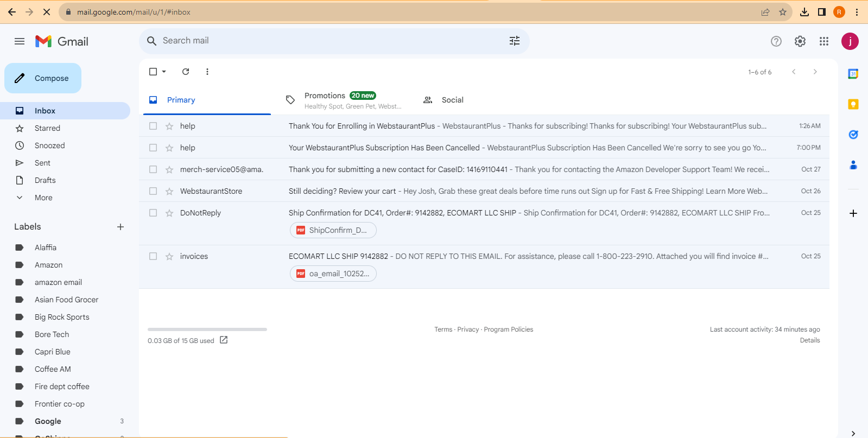Open the Drafts folder
The height and width of the screenshot is (438, 868).
tap(65, 180)
